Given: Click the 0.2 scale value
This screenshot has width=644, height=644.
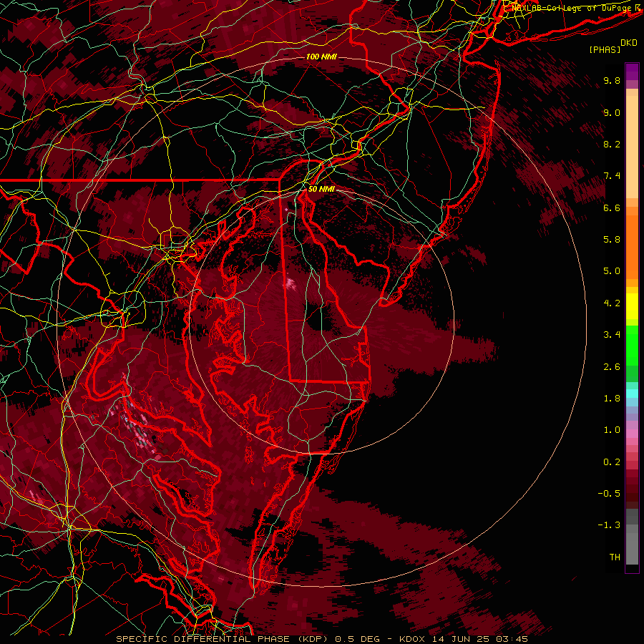Looking at the screenshot, I should (x=612, y=462).
